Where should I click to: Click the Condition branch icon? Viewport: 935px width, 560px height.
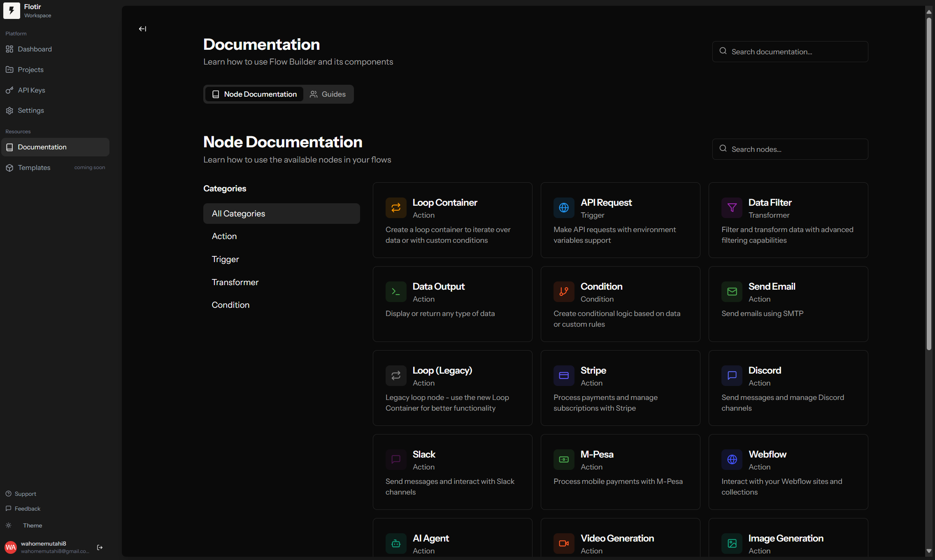pos(563,292)
